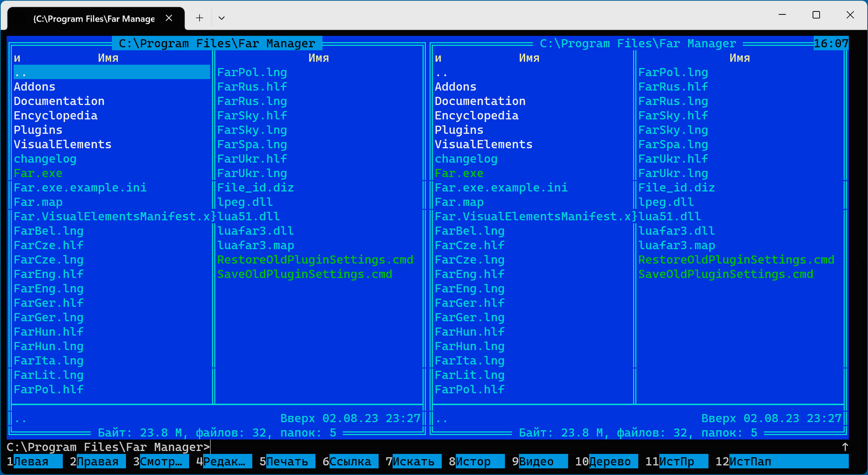Select FarSky.hlf in right panel second column
Viewport: 868px width, 475px height.
(x=673, y=115)
